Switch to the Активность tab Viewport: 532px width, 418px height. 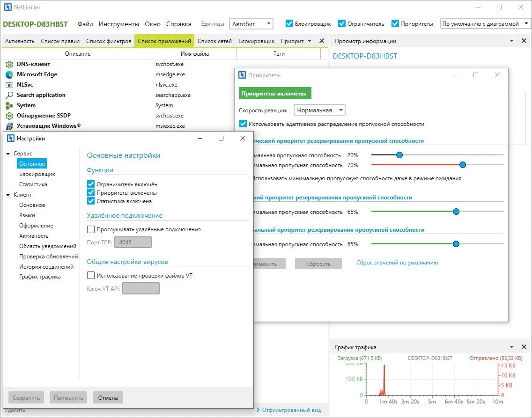coord(20,41)
